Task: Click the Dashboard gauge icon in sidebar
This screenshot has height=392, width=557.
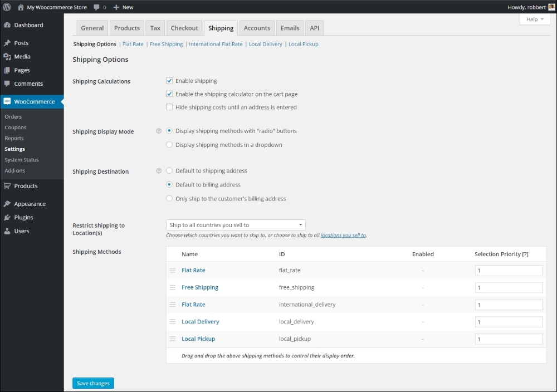Action: (x=7, y=25)
